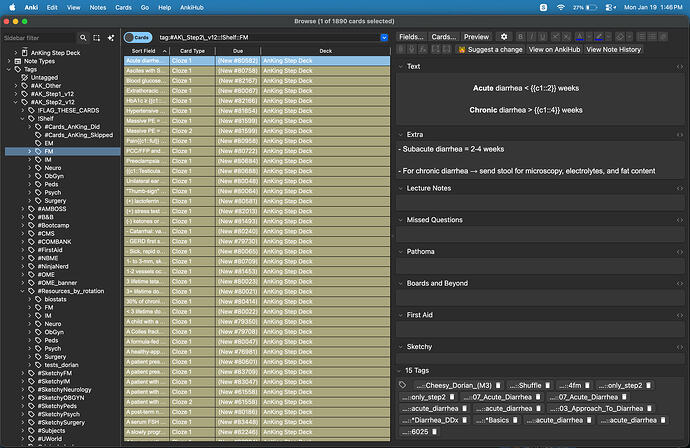The height and width of the screenshot is (448, 690).
Task: Toggle HTML editor for Sketchy field
Action: [680, 347]
